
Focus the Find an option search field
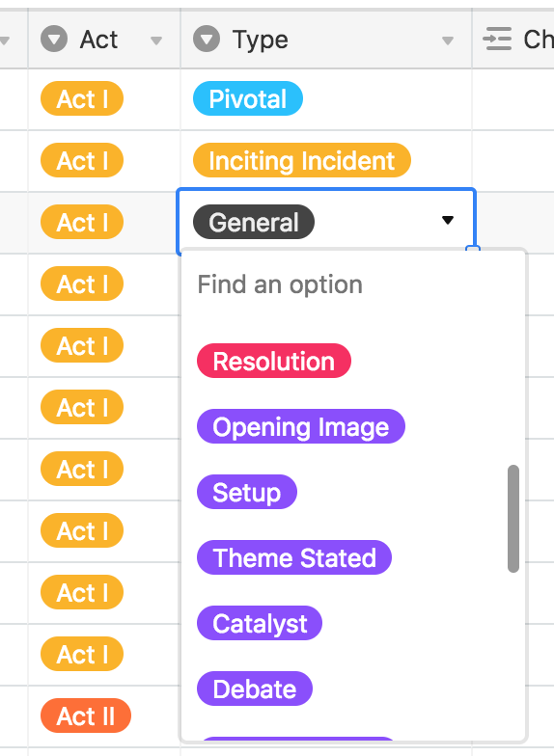pyautogui.click(x=353, y=284)
